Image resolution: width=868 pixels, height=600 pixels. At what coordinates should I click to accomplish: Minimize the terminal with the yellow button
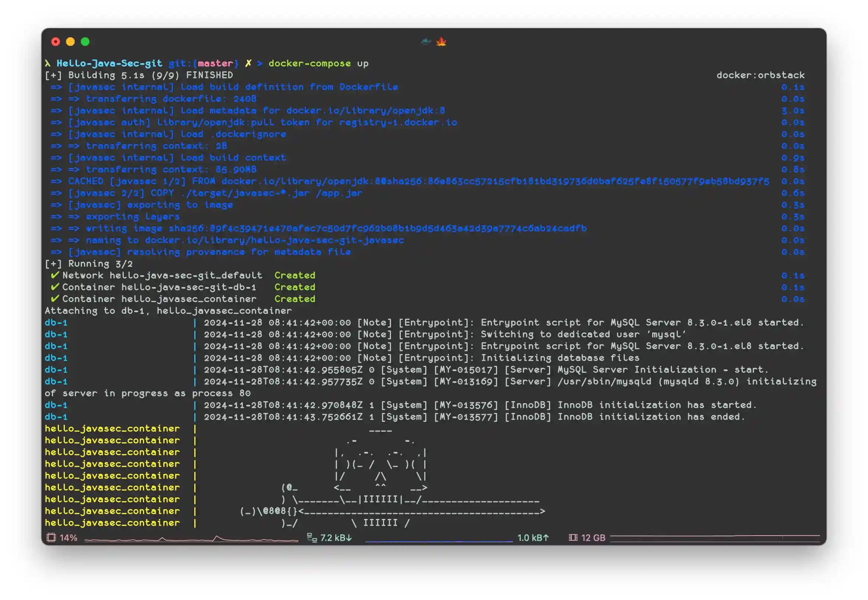coord(70,41)
